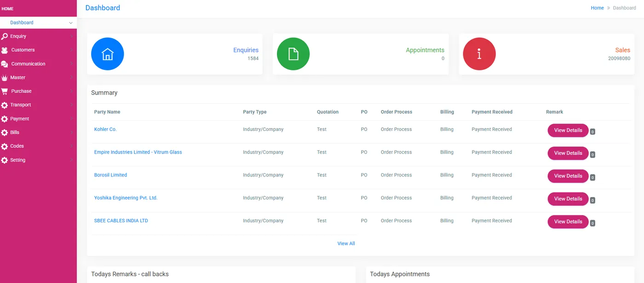Open the Dashboard sidebar item

pyautogui.click(x=38, y=23)
